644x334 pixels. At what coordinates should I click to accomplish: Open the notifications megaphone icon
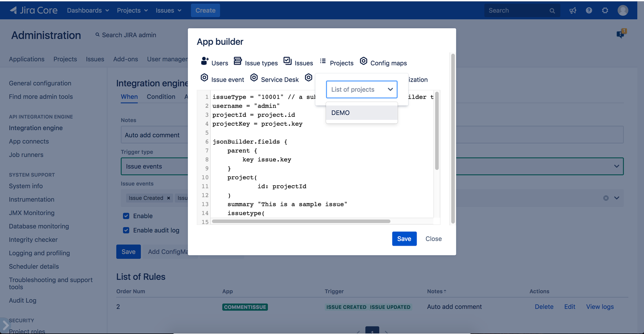(573, 10)
